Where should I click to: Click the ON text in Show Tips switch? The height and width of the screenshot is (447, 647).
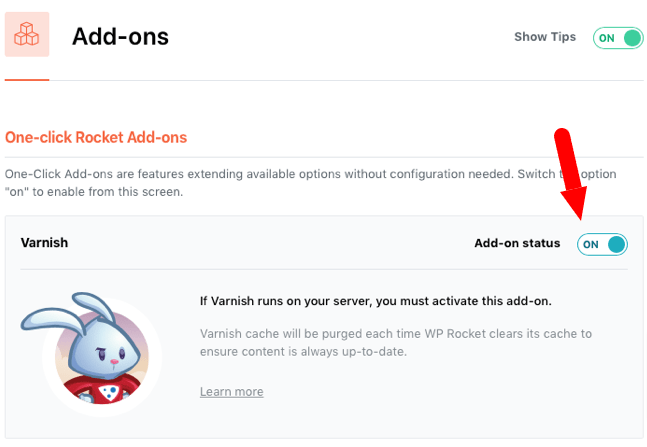[607, 38]
